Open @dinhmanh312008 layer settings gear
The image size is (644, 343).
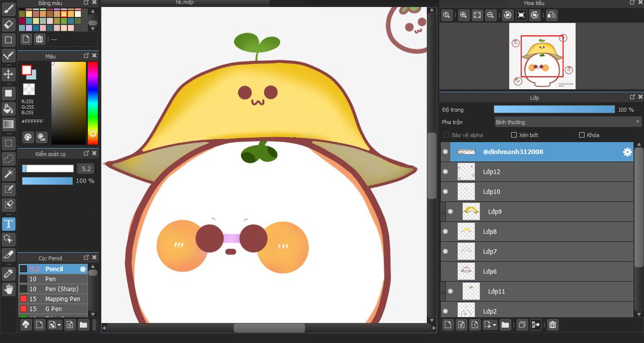coord(627,152)
